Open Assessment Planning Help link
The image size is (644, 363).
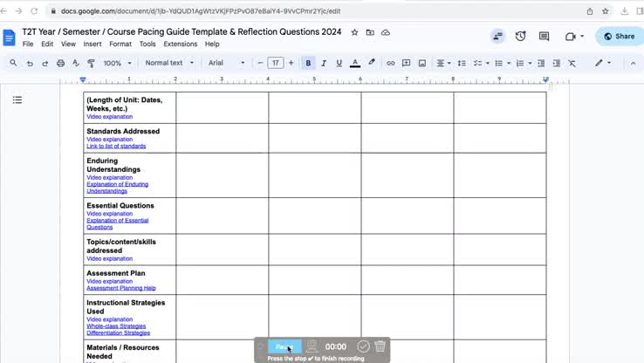coord(121,288)
